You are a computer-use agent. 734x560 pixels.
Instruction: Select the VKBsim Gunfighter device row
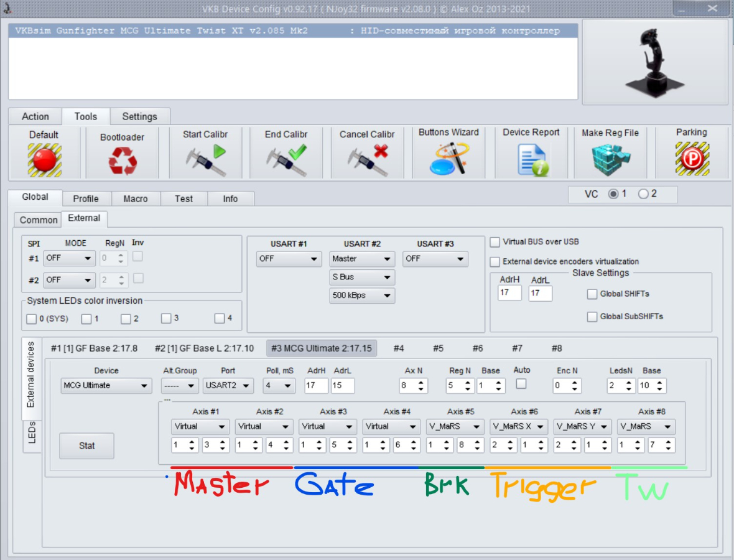tap(293, 31)
